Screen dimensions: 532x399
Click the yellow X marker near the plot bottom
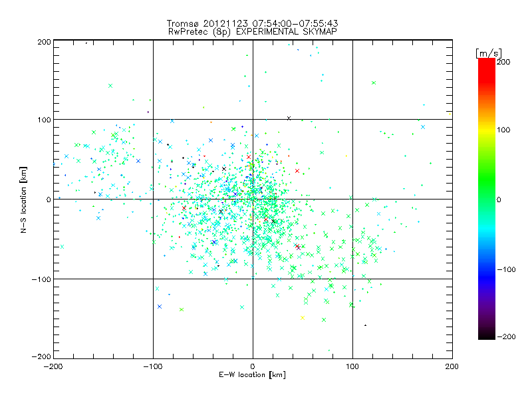(303, 318)
